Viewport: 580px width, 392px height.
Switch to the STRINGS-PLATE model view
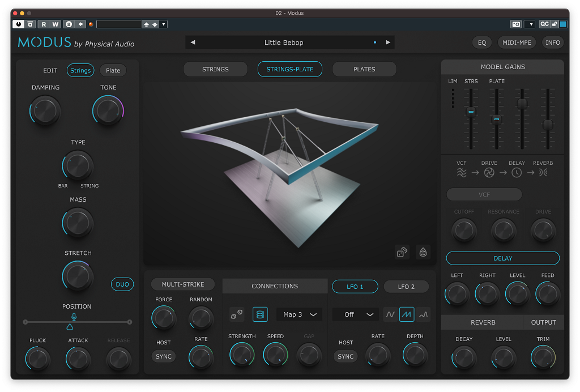point(289,69)
